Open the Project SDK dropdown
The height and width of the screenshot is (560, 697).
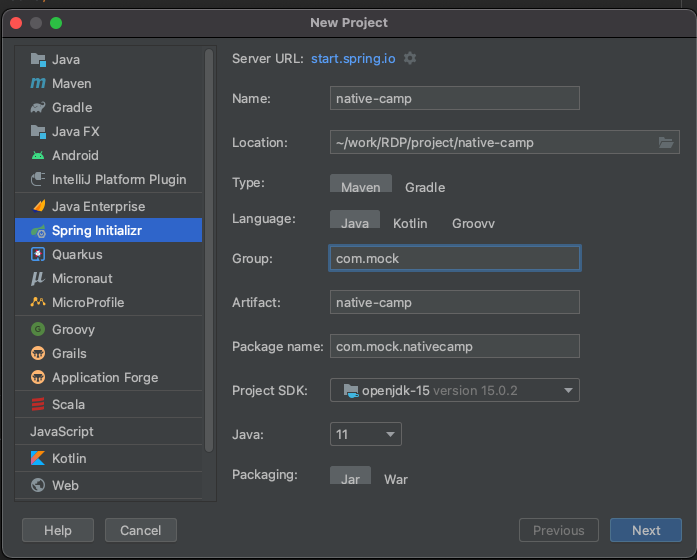(455, 390)
